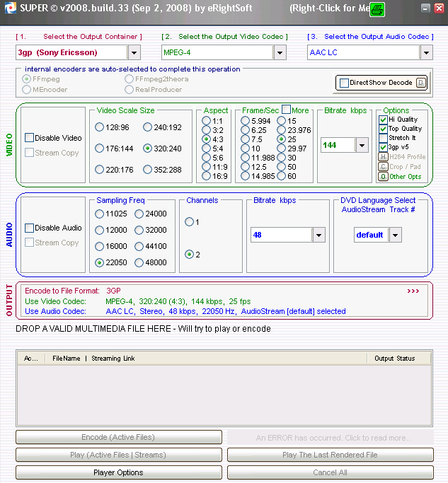Screen dimensions: 448x483
Task: Uncheck the 3gp v5 option
Action: pyautogui.click(x=383, y=147)
